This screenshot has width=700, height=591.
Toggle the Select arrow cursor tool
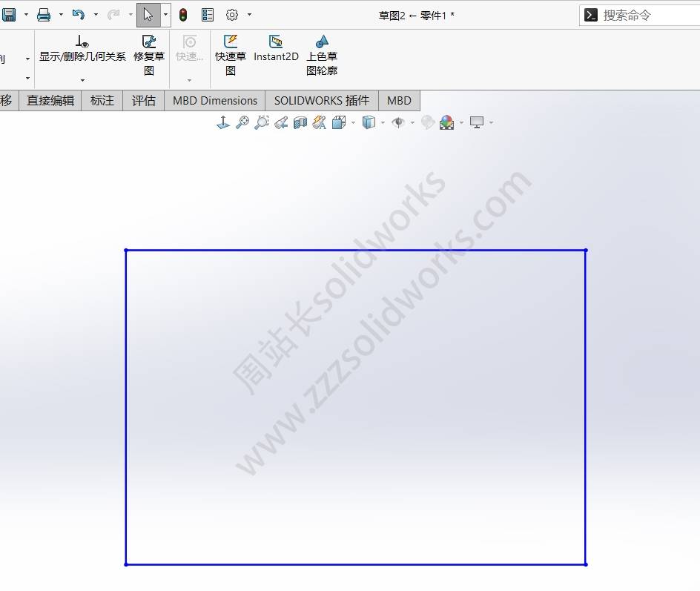pos(148,15)
